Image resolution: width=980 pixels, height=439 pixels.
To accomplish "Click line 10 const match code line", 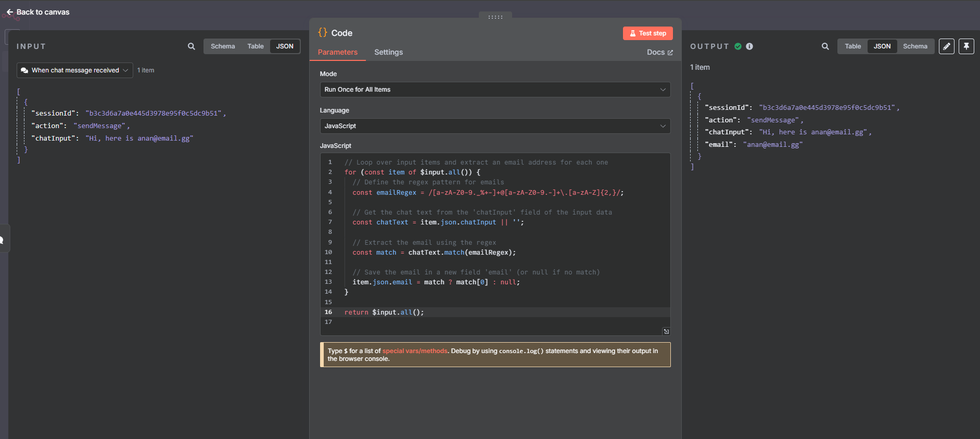I will pos(434,253).
